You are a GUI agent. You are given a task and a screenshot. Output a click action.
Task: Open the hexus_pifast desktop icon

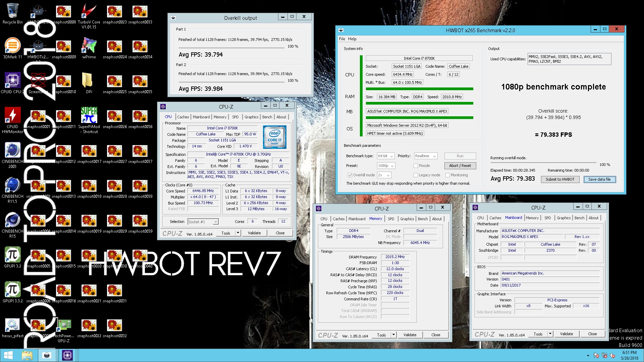click(x=12, y=327)
